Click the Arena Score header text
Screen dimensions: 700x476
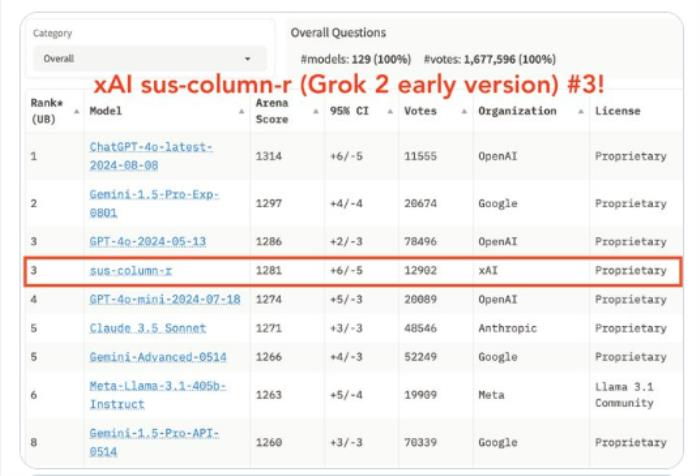point(272,111)
